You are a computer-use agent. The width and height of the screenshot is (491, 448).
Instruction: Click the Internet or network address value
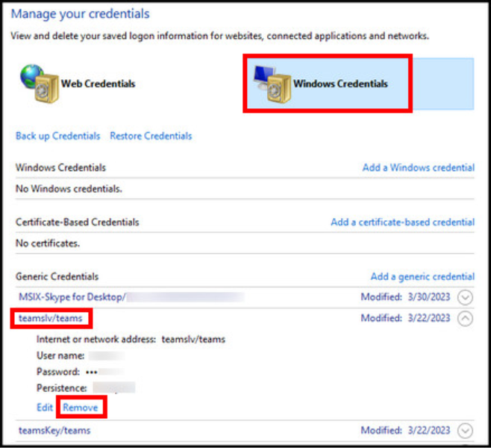point(193,339)
